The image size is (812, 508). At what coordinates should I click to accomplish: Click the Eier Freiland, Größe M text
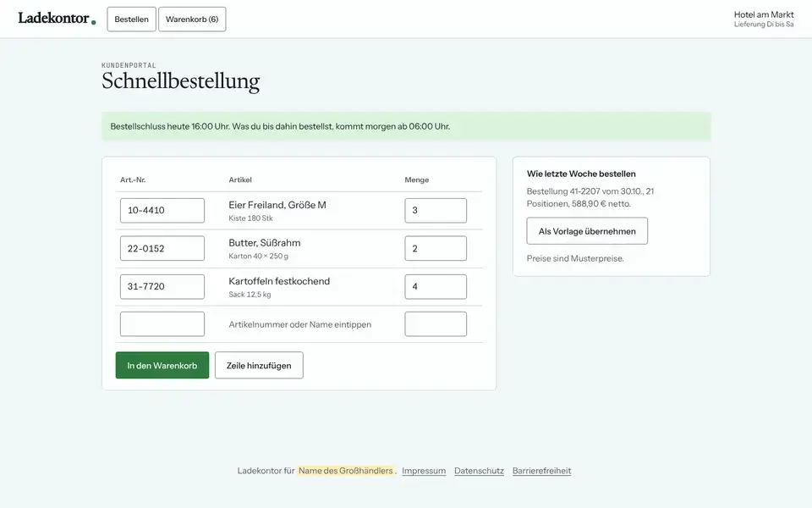tap(277, 205)
